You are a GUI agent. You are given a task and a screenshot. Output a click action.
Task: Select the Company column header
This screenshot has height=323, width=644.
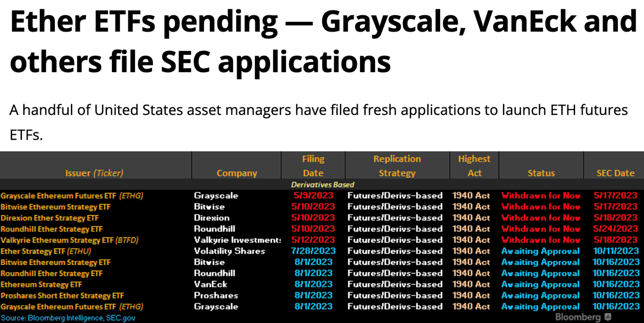point(237,173)
